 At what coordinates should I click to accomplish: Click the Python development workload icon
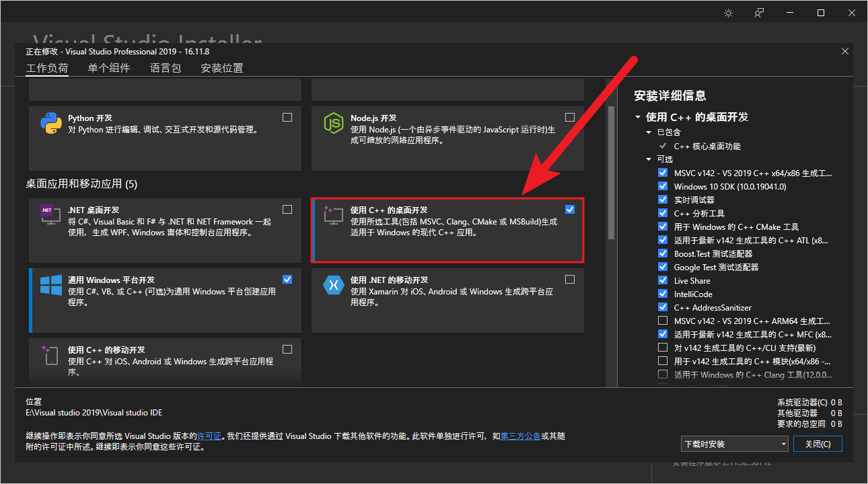pos(51,124)
